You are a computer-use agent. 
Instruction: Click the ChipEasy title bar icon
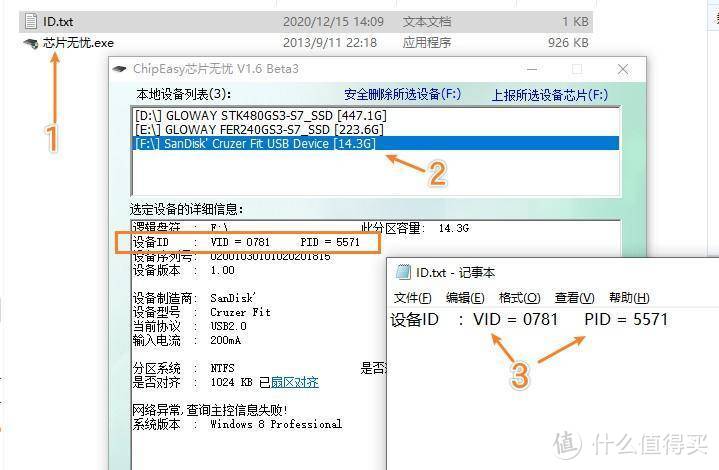click(119, 69)
